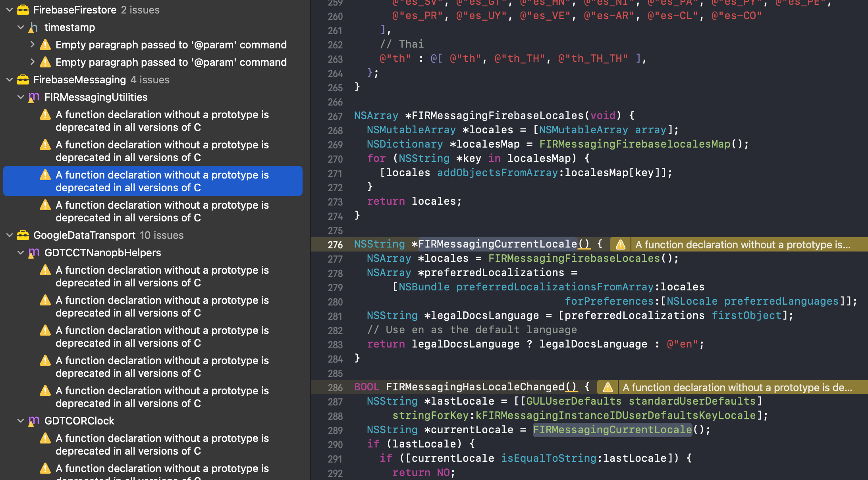This screenshot has height=480, width=868.
Task: Select the highlighted function declaration warning row
Action: [x=162, y=181]
